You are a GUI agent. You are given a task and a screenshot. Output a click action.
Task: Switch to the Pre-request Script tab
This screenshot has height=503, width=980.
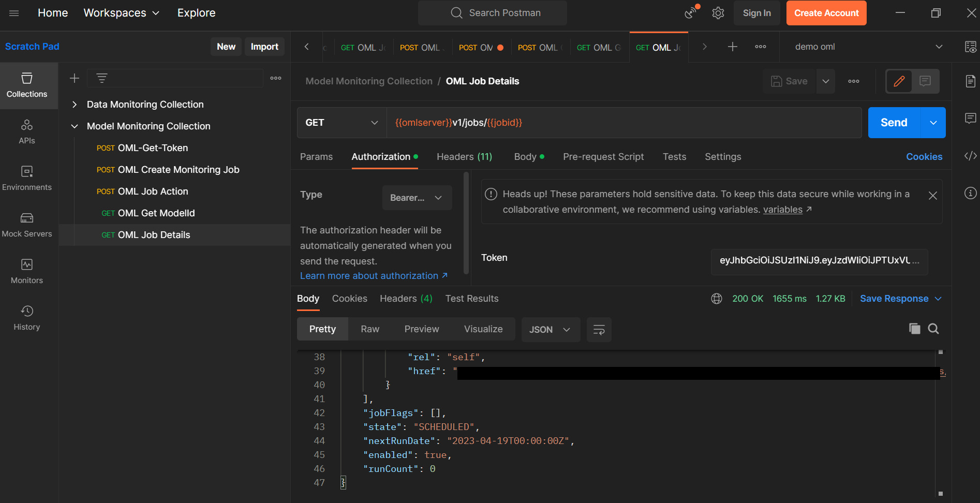coord(603,157)
